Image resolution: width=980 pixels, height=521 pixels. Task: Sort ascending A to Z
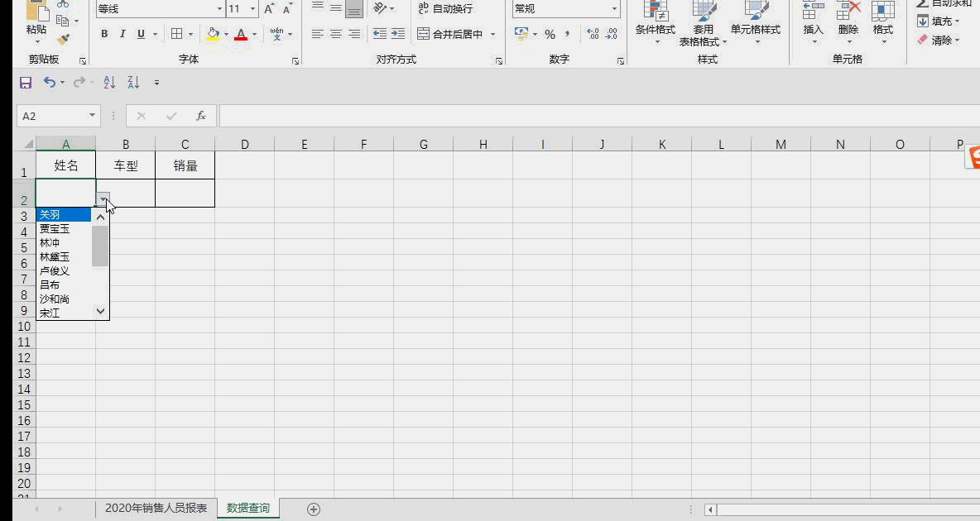tap(109, 83)
